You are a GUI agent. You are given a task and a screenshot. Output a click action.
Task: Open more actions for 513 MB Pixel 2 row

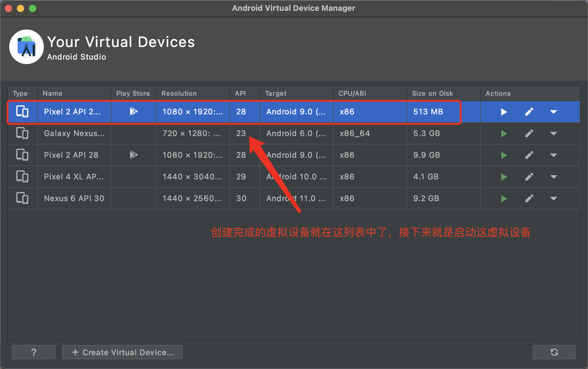pos(553,112)
